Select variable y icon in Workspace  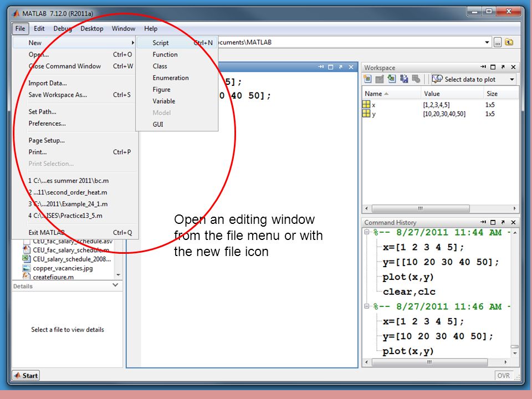click(366, 114)
